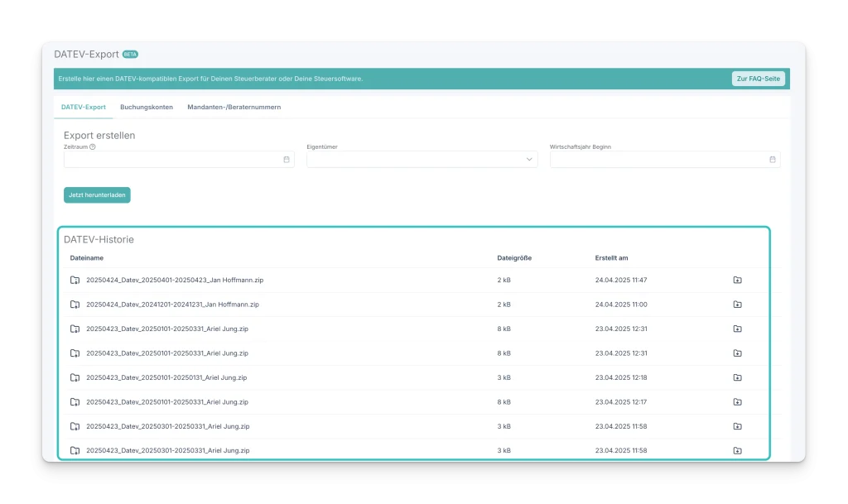Focus the Zeitraum date range field

179,160
